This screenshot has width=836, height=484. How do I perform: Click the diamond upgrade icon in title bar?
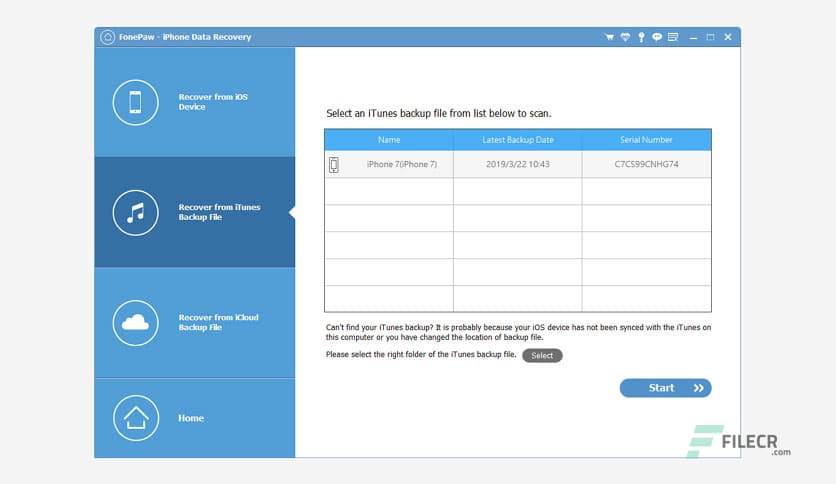(x=625, y=37)
